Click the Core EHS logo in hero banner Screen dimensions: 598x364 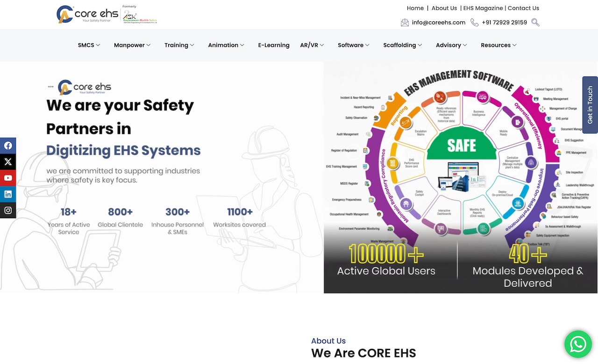point(85,87)
